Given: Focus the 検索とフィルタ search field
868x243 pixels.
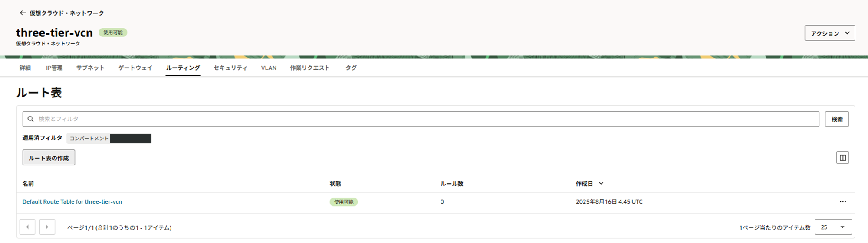Looking at the screenshot, I should point(421,119).
